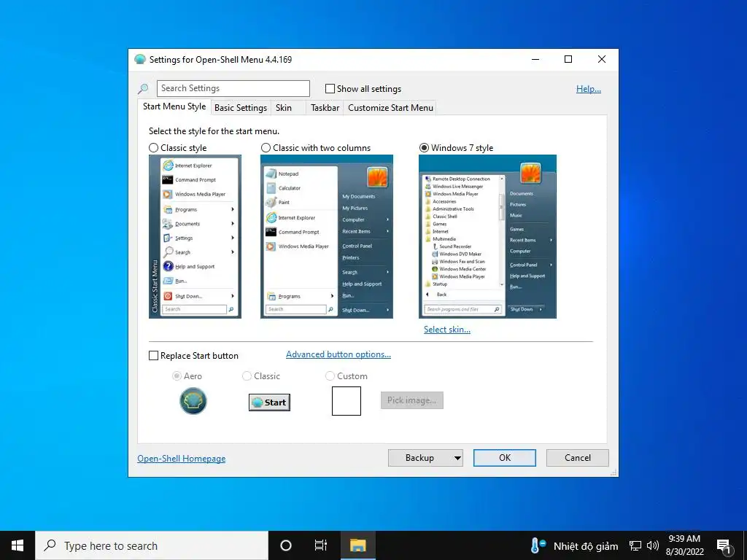Open Advanced button options... link
Screen dimensions: 747x560
[x=338, y=354]
